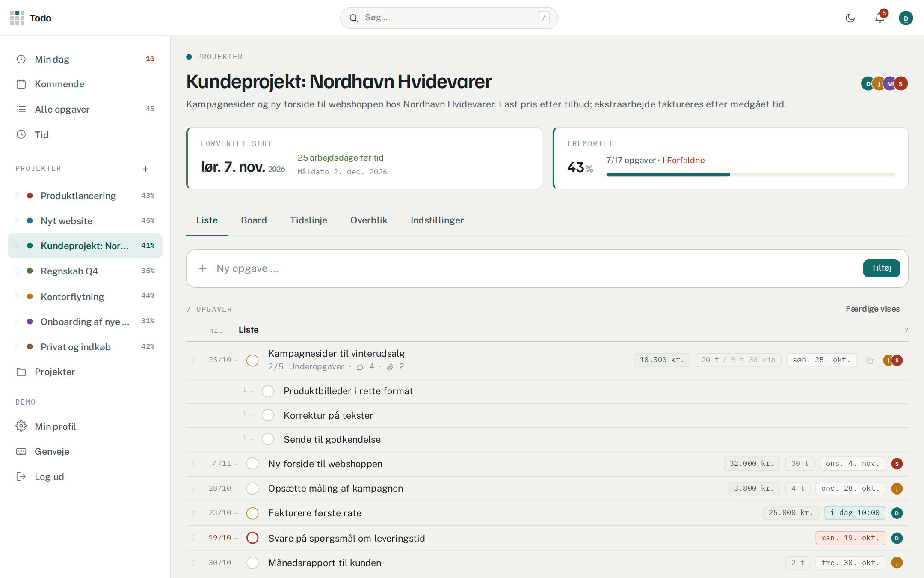924x578 pixels.
Task: Click the drag handle of Fakturere første rate
Action: pos(194,513)
